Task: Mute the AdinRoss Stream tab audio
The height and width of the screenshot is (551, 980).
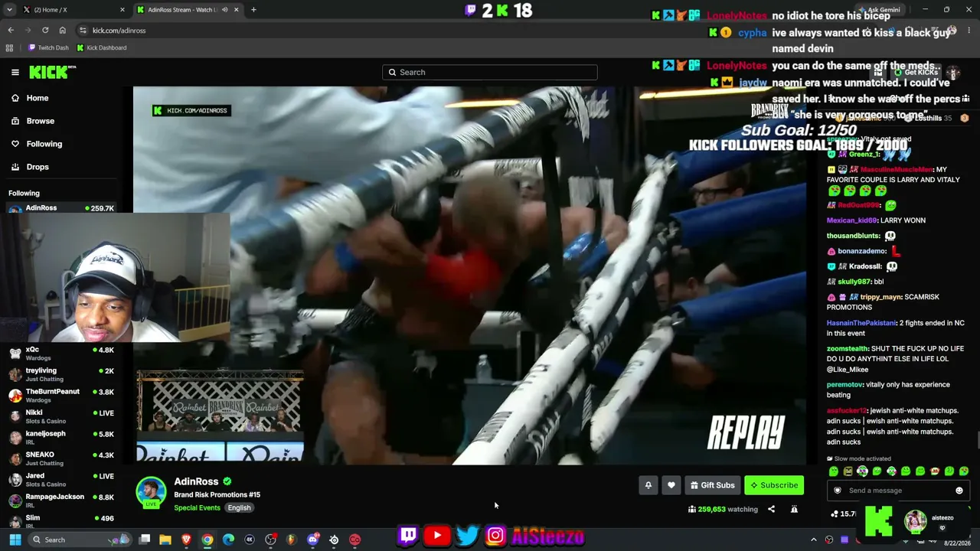Action: pos(224,10)
